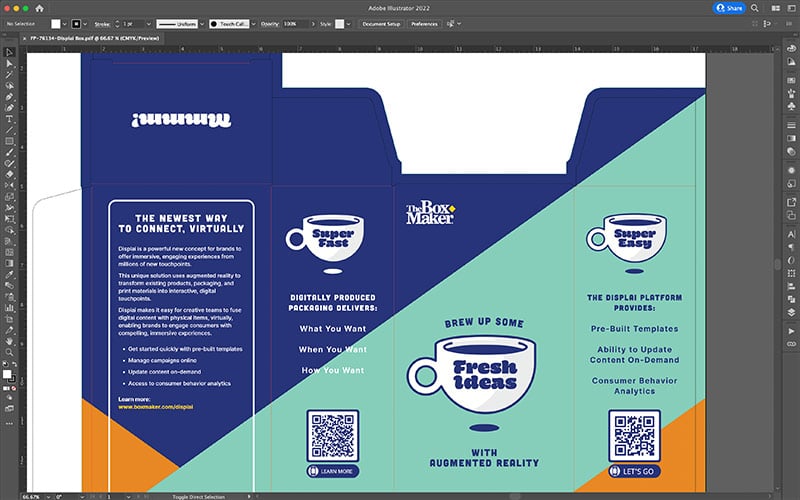Open the workspace switcher menu
This screenshot has height=500, width=800.
click(x=791, y=8)
